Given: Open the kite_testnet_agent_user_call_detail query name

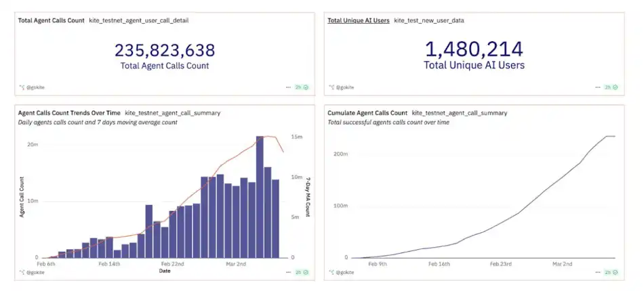Looking at the screenshot, I should point(138,20).
